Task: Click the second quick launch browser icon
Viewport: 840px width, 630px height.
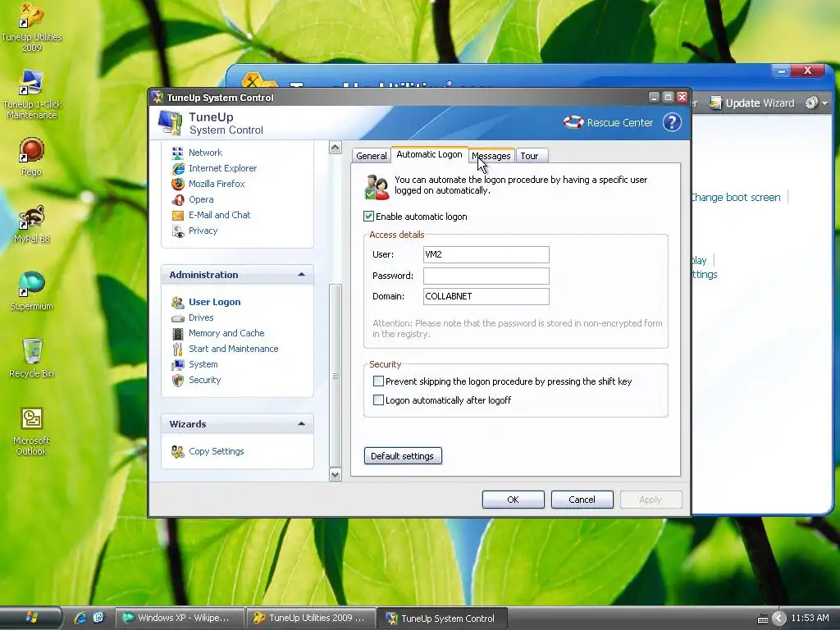Action: tap(98, 618)
